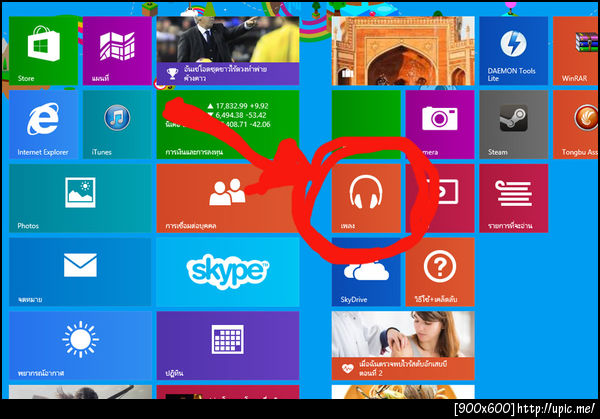600x419 pixels.
Task: Open the Steam tile
Action: pos(514,124)
